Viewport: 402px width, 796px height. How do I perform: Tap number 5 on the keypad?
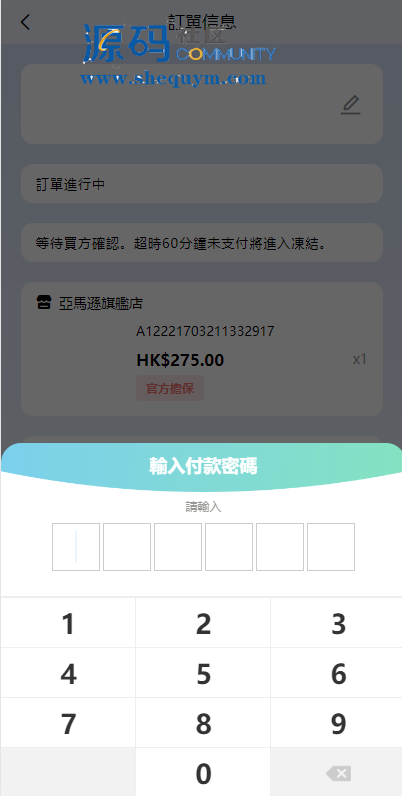[203, 674]
